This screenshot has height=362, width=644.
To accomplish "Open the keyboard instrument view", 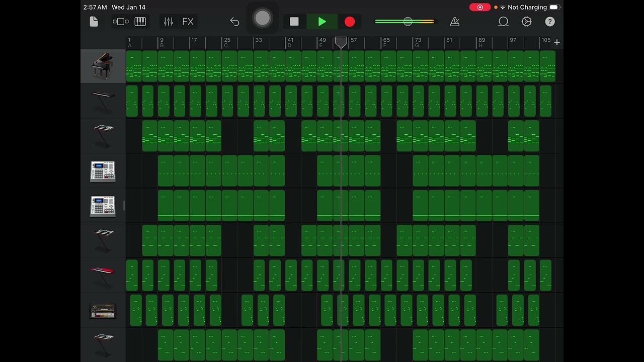I will pyautogui.click(x=140, y=22).
